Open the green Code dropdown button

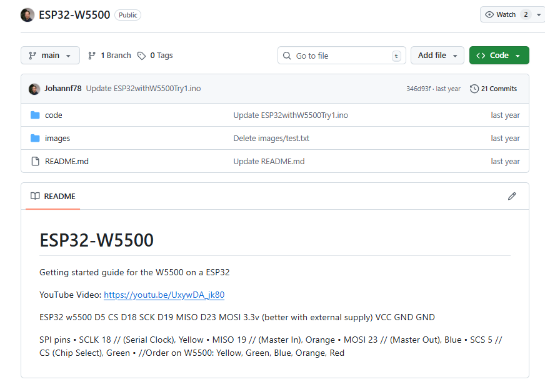pos(499,56)
